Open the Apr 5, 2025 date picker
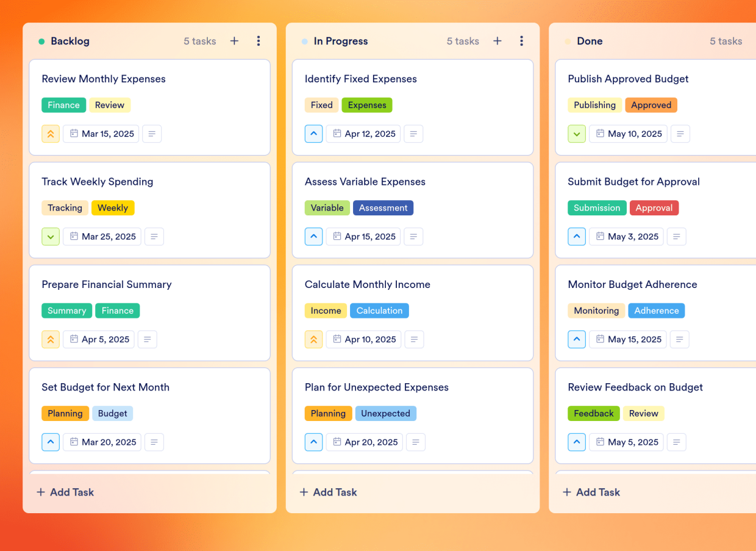The image size is (756, 551). pos(99,339)
